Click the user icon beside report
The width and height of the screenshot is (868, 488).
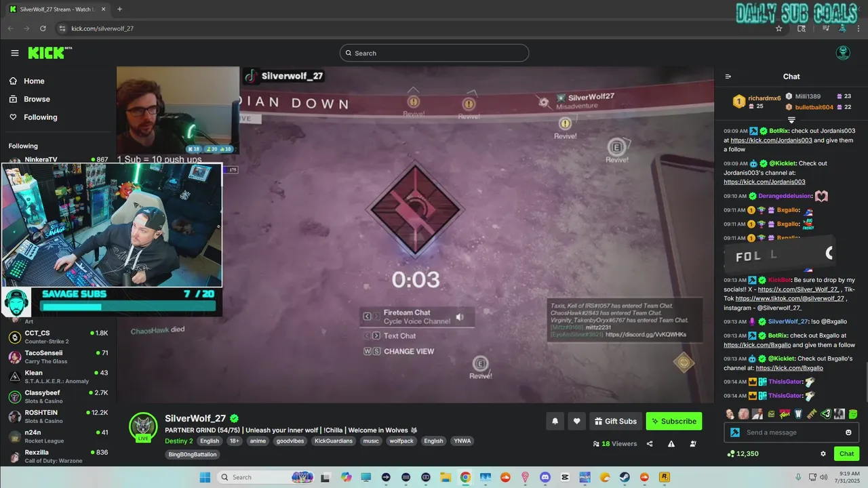693,444
